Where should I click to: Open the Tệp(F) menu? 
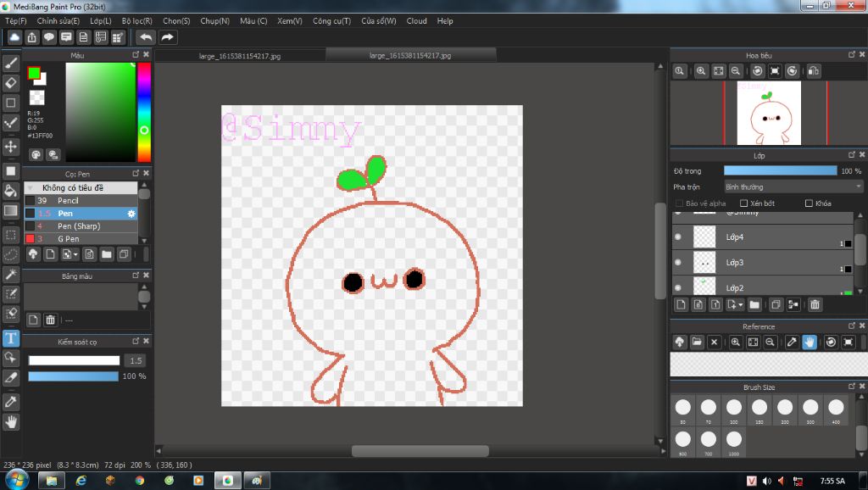pyautogui.click(x=16, y=21)
